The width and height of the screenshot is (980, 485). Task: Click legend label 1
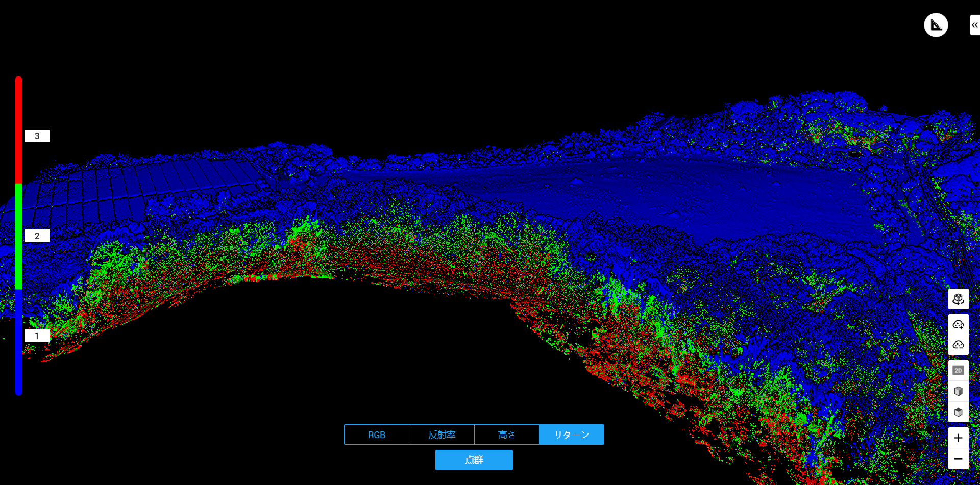(x=37, y=336)
